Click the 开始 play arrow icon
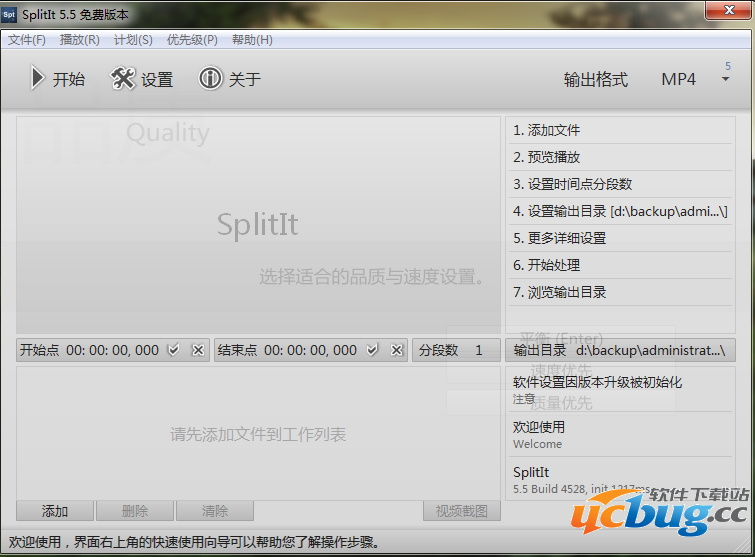The width and height of the screenshot is (755, 557). point(37,79)
